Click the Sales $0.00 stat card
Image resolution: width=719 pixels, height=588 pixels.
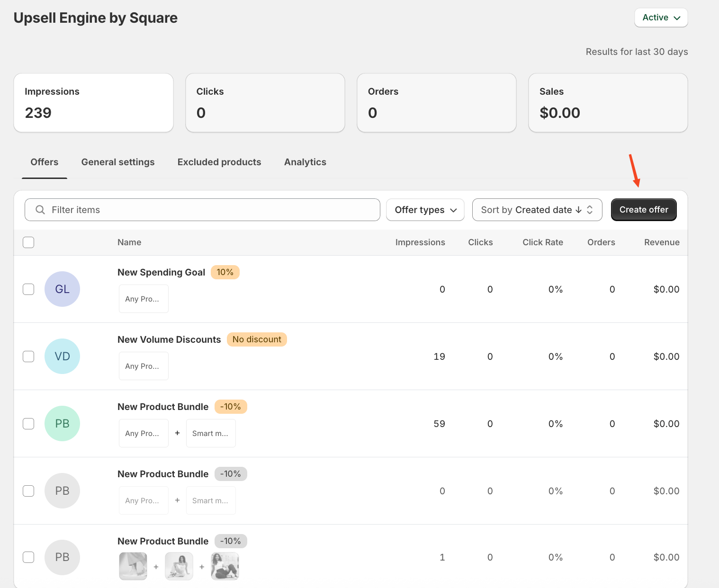[x=608, y=103]
